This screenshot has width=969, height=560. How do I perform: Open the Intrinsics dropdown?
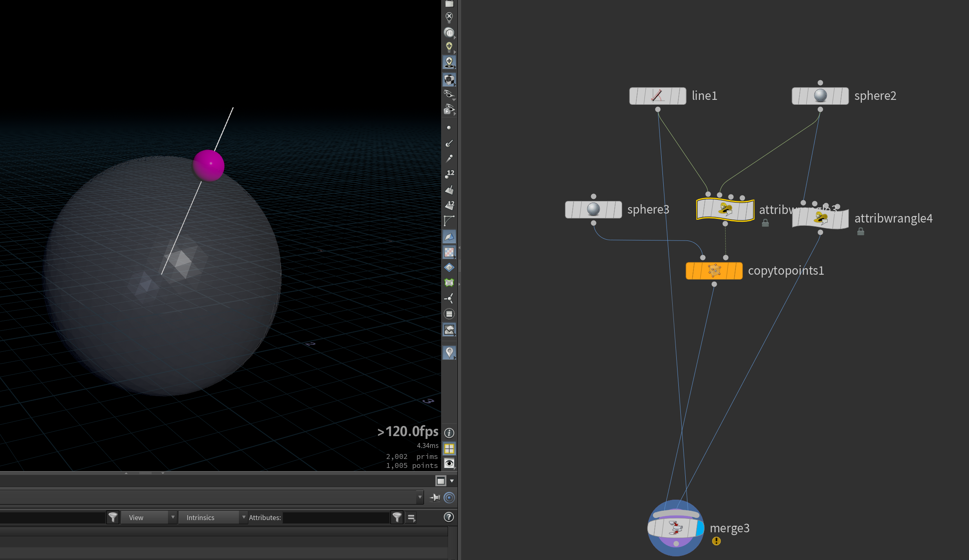click(213, 517)
